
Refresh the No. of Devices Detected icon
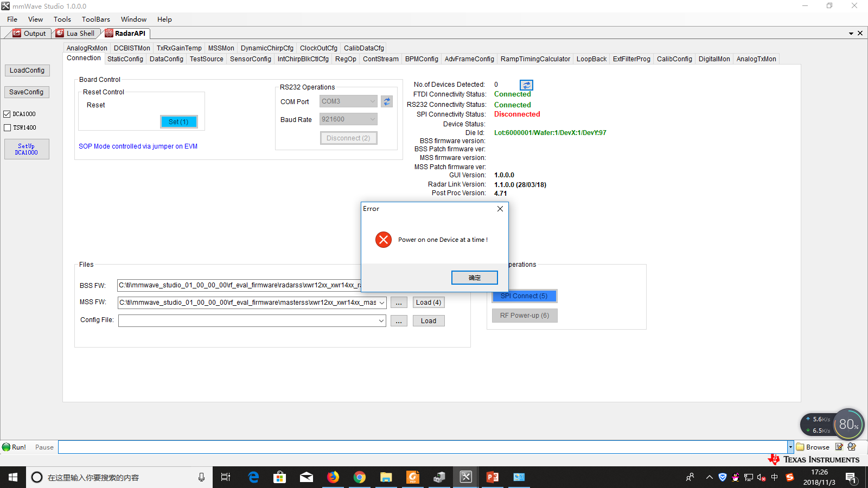coord(526,85)
